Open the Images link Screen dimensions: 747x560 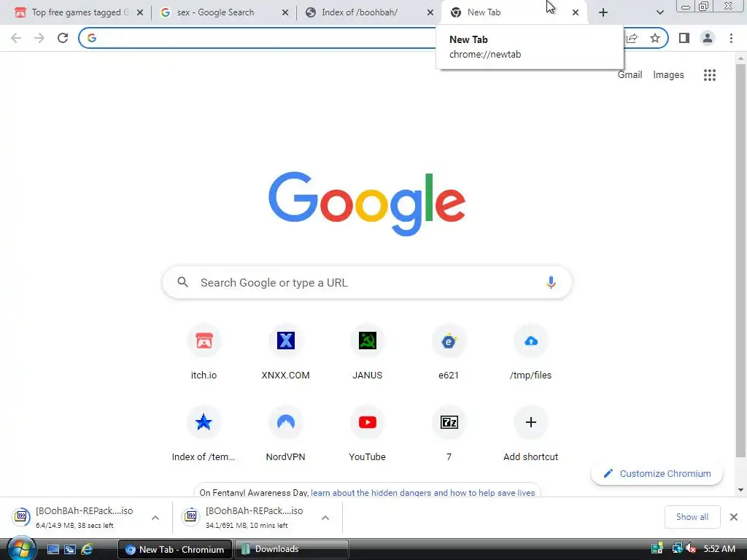click(x=668, y=75)
